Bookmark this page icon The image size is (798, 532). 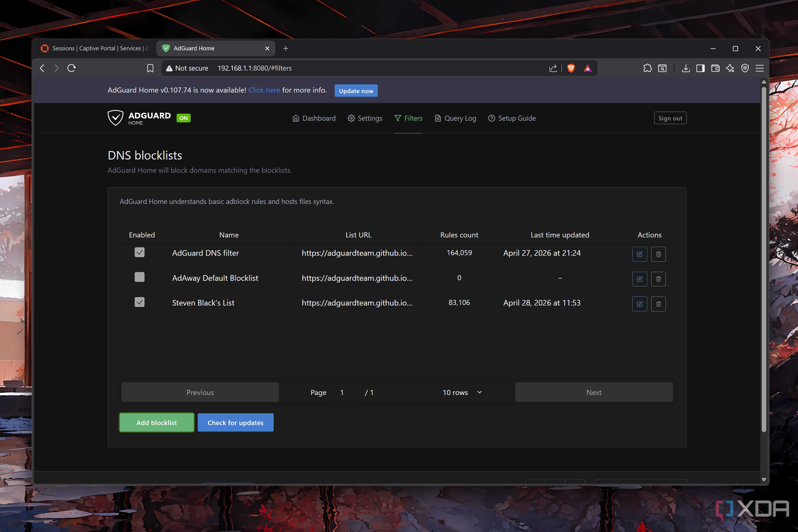[150, 68]
